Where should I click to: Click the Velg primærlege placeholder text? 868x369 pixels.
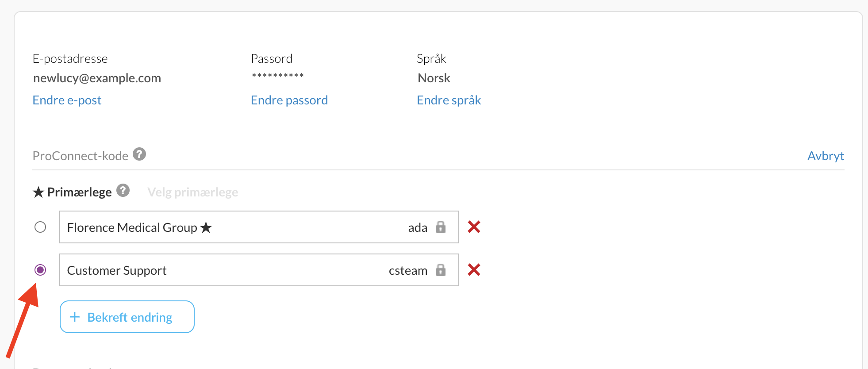(x=193, y=192)
